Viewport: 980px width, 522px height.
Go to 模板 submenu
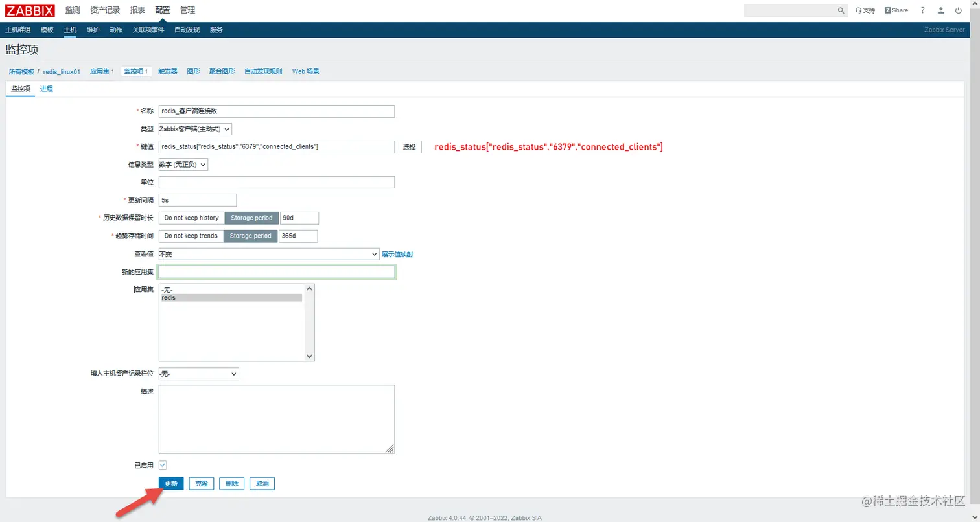pos(47,30)
